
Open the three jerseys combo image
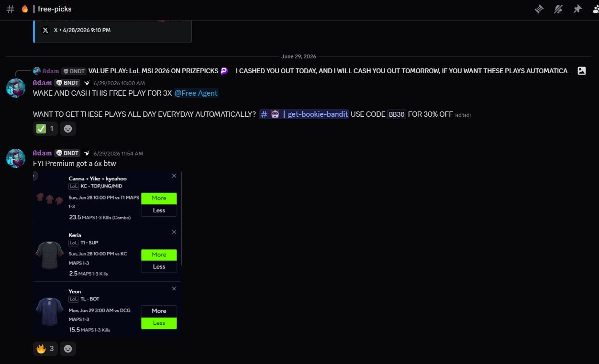pos(50,198)
